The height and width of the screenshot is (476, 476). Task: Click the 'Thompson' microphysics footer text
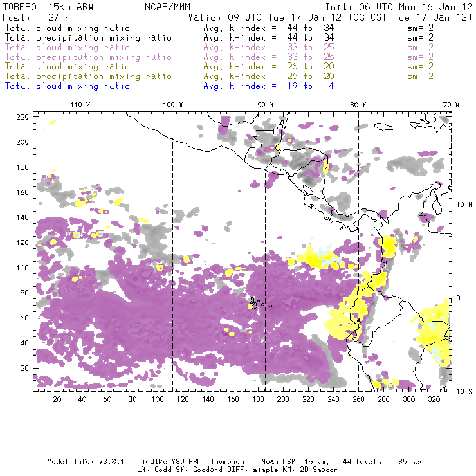coord(227,462)
